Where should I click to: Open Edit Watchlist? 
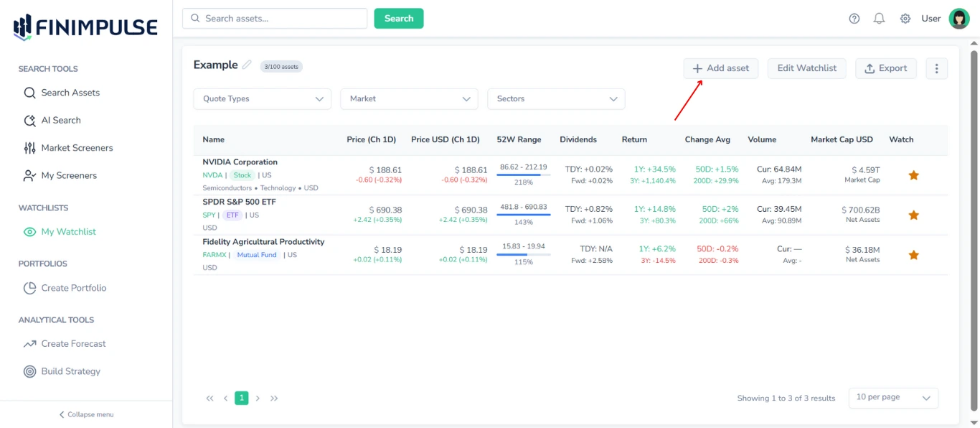click(806, 68)
